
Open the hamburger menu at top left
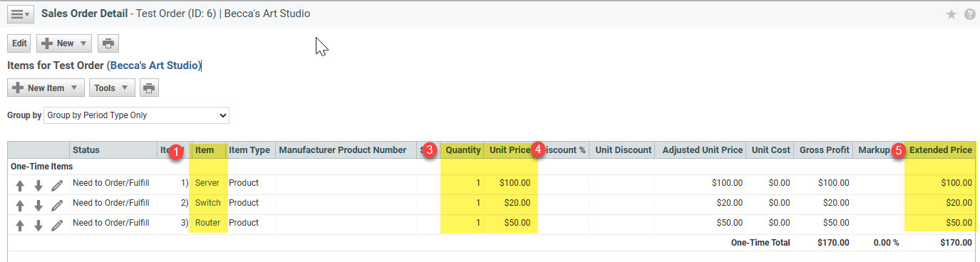tap(19, 14)
